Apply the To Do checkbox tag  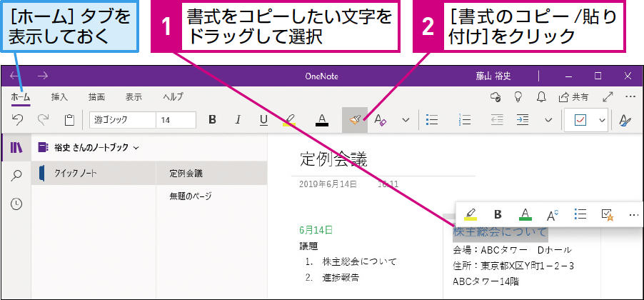[580, 120]
